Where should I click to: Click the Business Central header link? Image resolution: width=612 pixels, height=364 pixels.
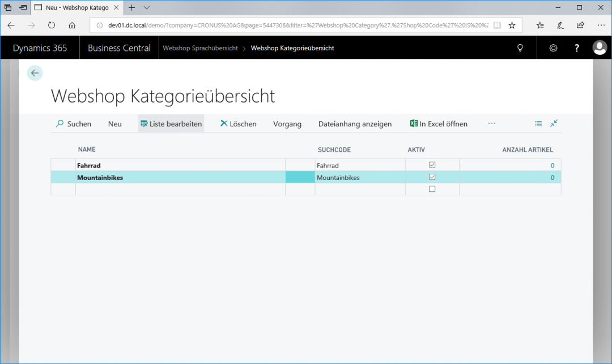[119, 48]
